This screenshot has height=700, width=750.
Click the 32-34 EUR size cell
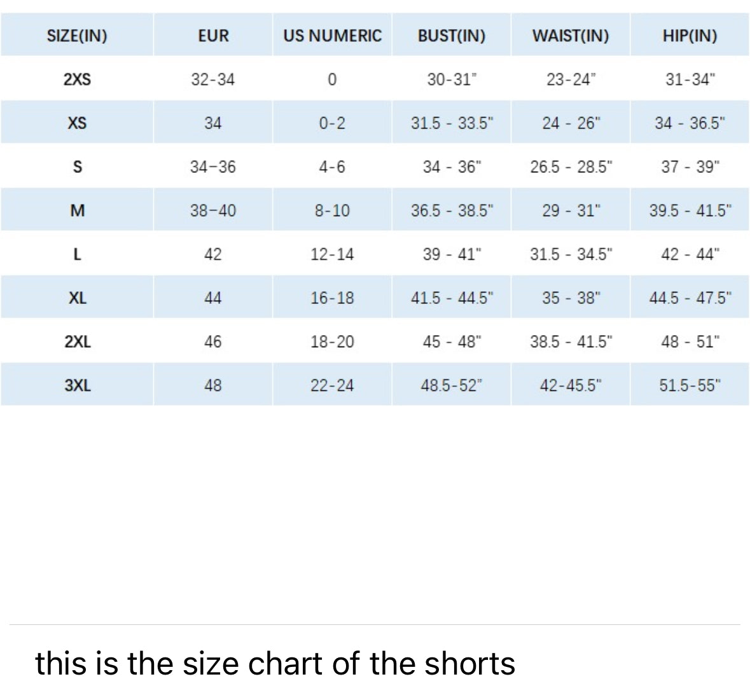coord(213,79)
